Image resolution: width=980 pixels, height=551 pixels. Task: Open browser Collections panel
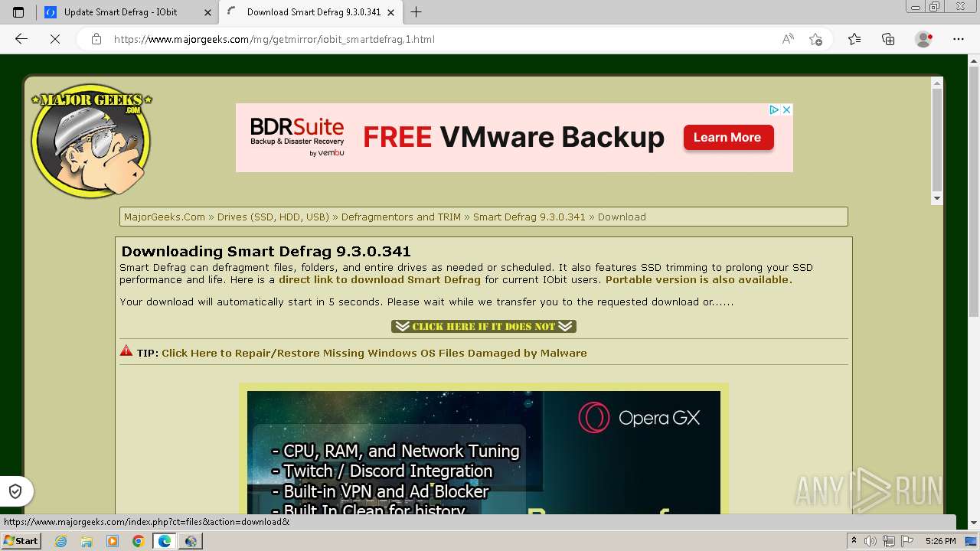click(888, 39)
